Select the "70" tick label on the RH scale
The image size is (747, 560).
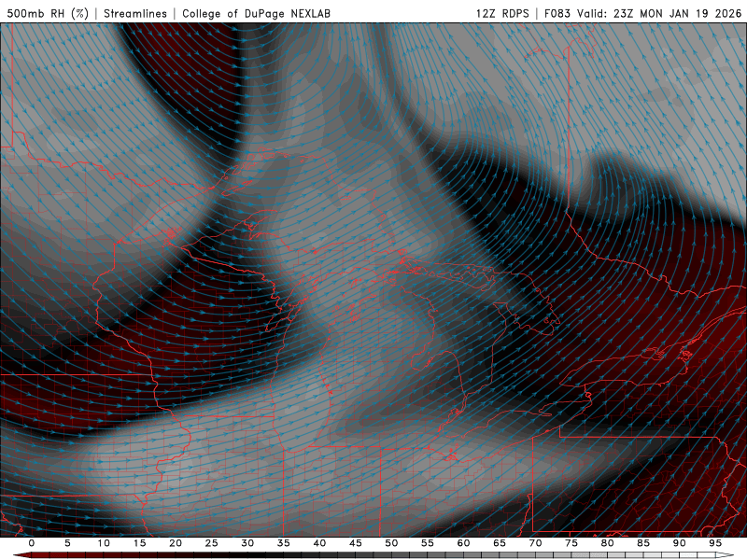[x=535, y=543]
